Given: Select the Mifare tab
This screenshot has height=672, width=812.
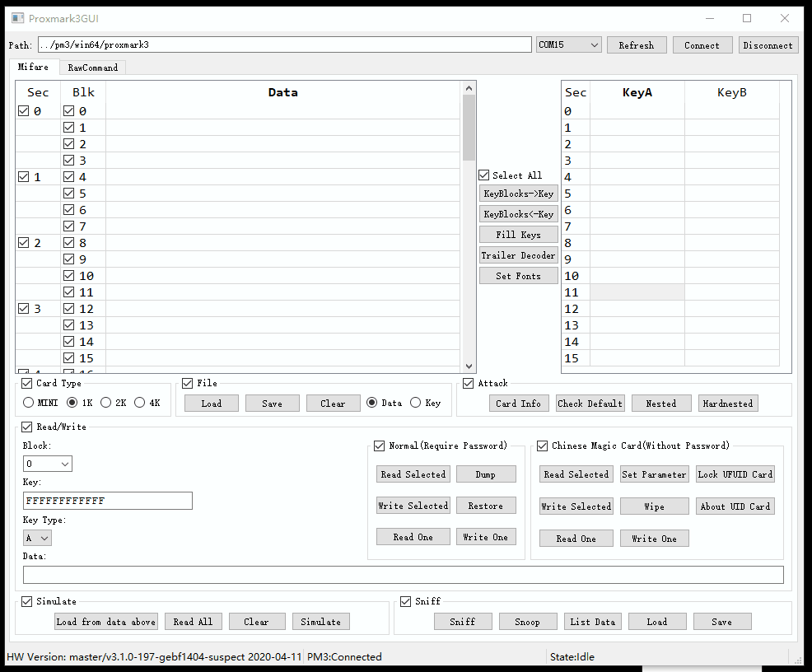Looking at the screenshot, I should click(x=33, y=68).
